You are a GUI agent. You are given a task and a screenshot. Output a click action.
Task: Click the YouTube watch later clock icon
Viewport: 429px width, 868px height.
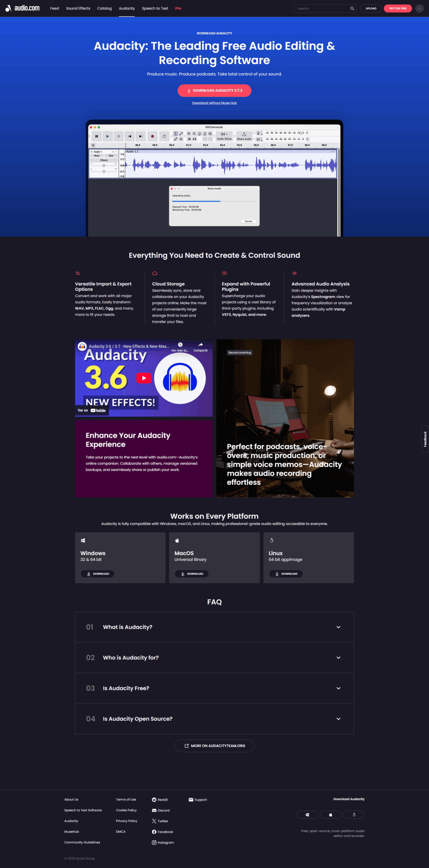[180, 344]
